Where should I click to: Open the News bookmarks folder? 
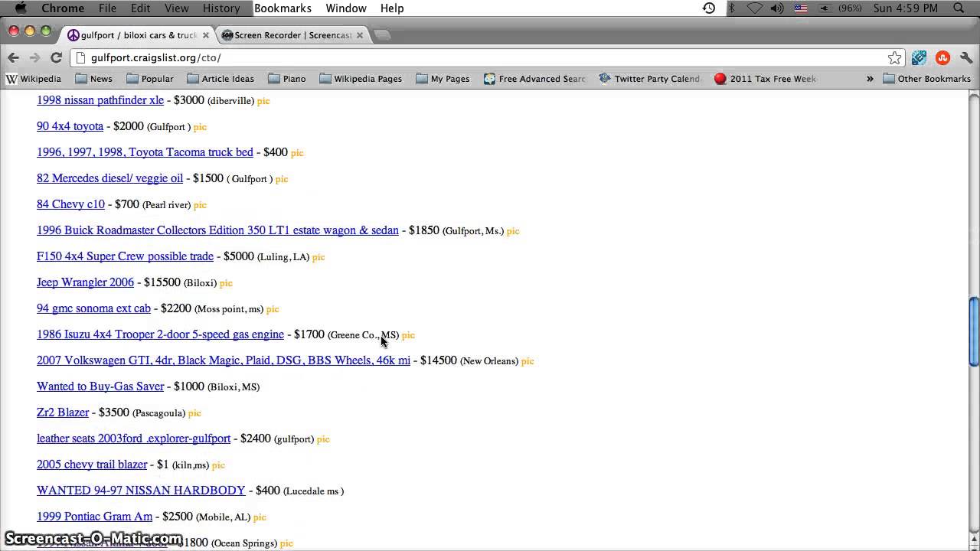point(93,79)
